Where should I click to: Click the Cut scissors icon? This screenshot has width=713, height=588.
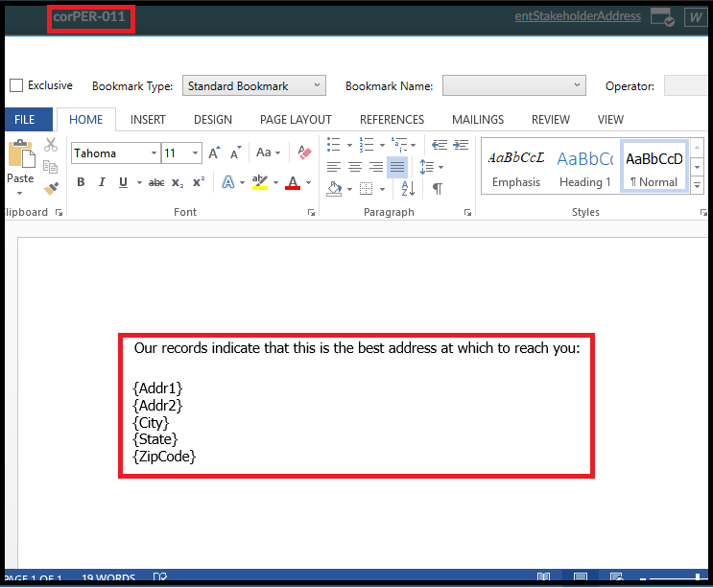(x=51, y=145)
